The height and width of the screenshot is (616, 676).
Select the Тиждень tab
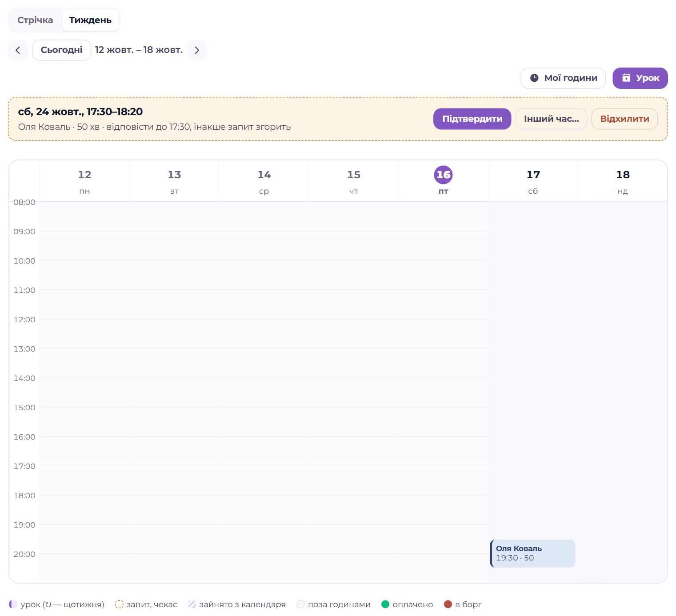(x=90, y=20)
